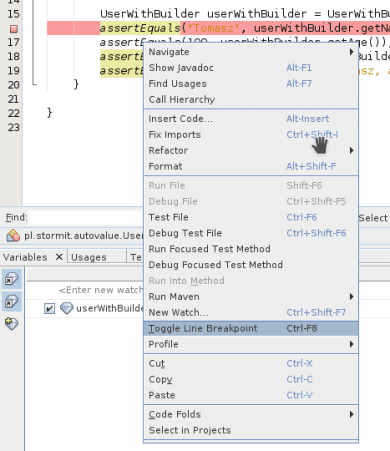The image size is (390, 451).
Task: Choose Debug Test File
Action: (x=251, y=233)
